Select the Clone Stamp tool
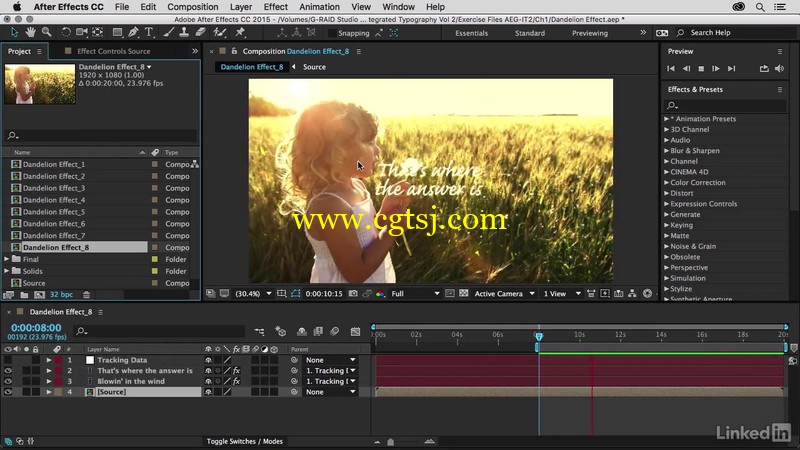Viewport: 800px width, 450px height. [x=184, y=33]
